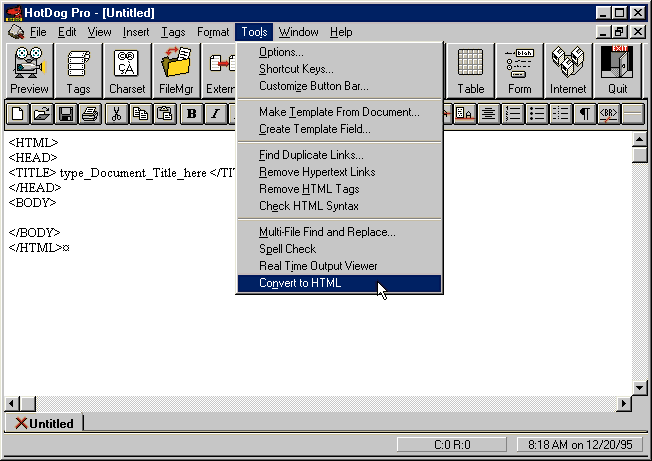Open the Tags list button
This screenshot has height=461, width=652.
(78, 70)
